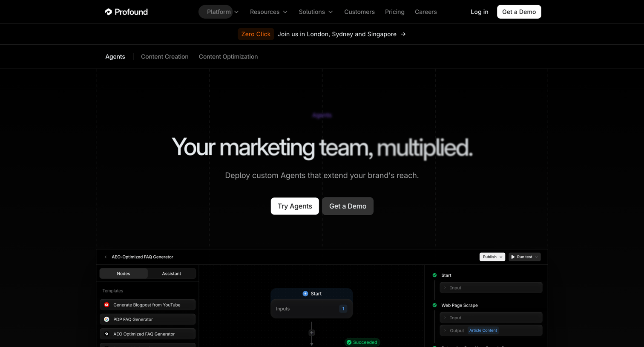Viewport: 644px width, 347px height.
Task: Select the Agents sub-navigation tab
Action: coord(115,57)
